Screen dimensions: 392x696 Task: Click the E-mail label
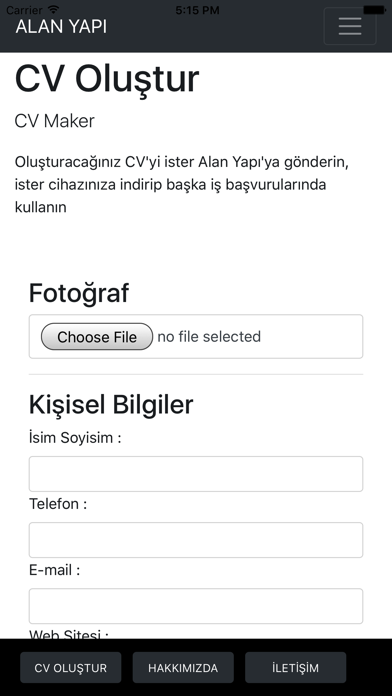coord(55,570)
